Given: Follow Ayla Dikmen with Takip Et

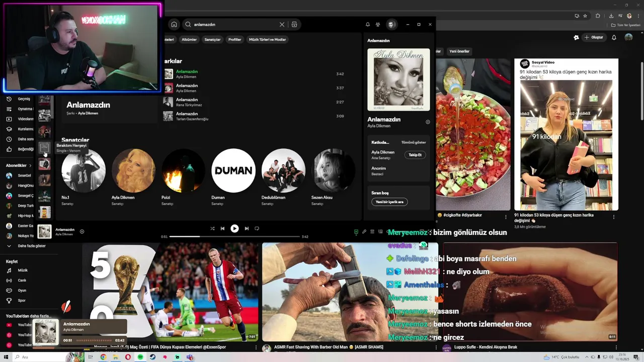Looking at the screenshot, I should [415, 155].
